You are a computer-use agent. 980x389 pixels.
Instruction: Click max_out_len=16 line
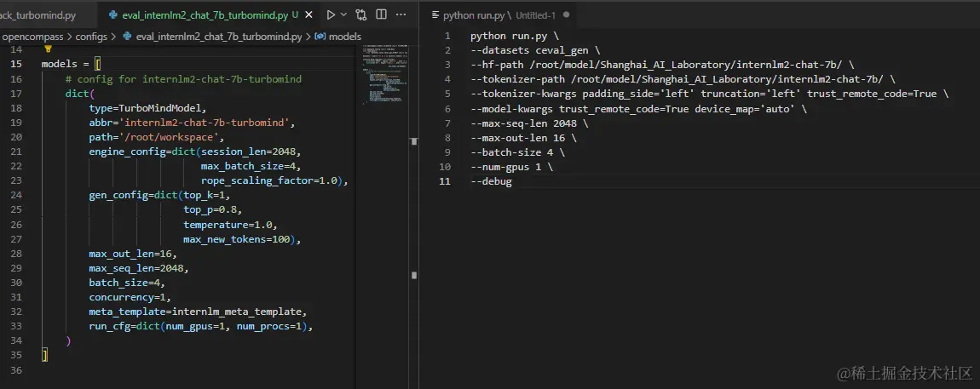(x=133, y=256)
